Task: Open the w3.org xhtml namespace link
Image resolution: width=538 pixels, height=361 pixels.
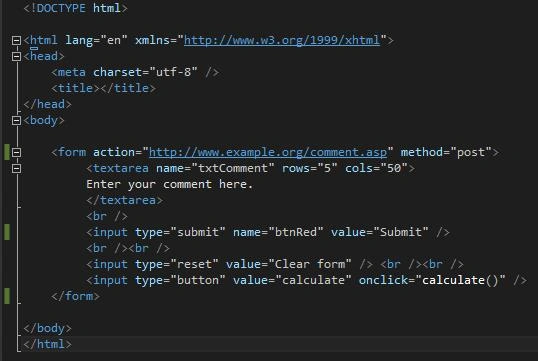Action: 282,40
